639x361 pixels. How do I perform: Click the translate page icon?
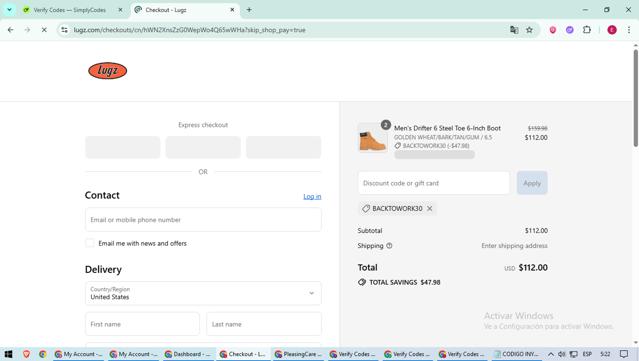click(514, 30)
